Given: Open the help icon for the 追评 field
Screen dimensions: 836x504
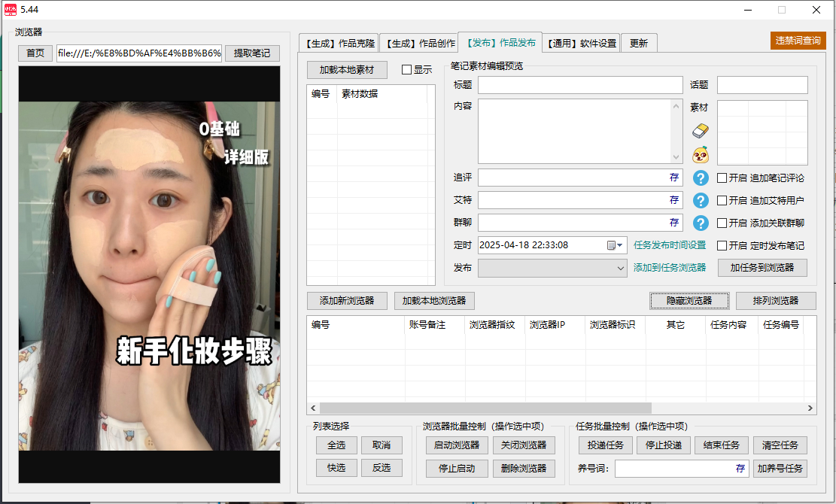Looking at the screenshot, I should coord(701,178).
